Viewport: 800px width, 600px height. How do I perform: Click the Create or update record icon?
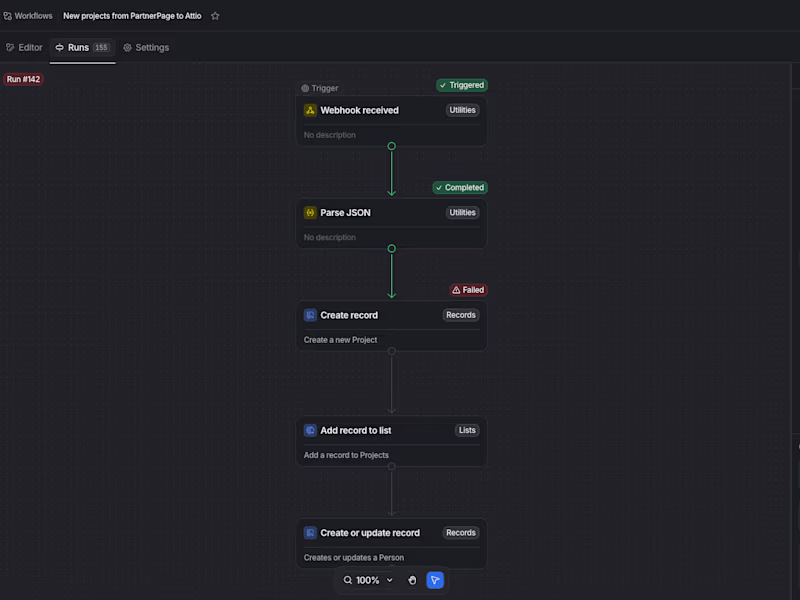[x=310, y=533]
